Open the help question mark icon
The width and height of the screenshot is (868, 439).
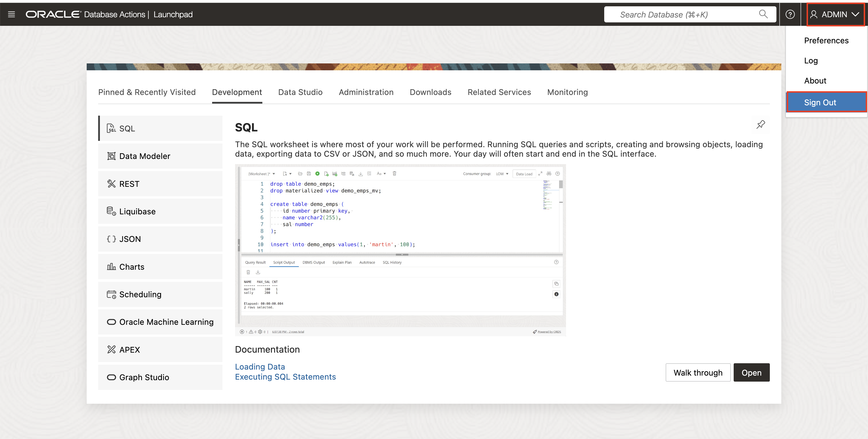point(790,14)
